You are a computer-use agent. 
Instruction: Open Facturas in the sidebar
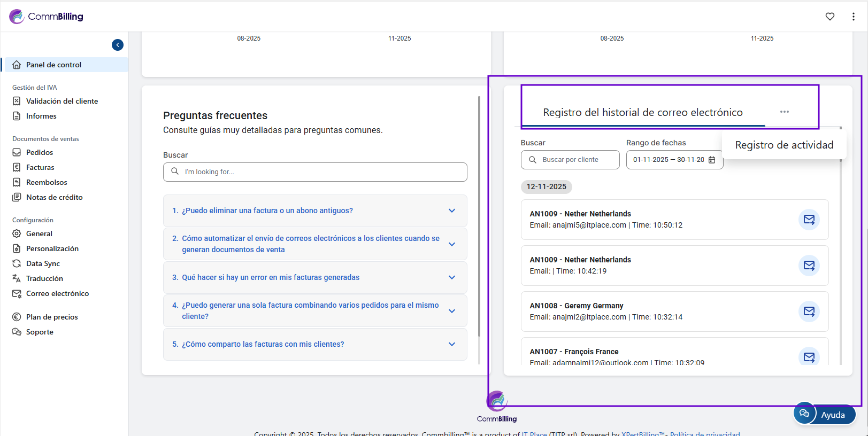coord(40,167)
